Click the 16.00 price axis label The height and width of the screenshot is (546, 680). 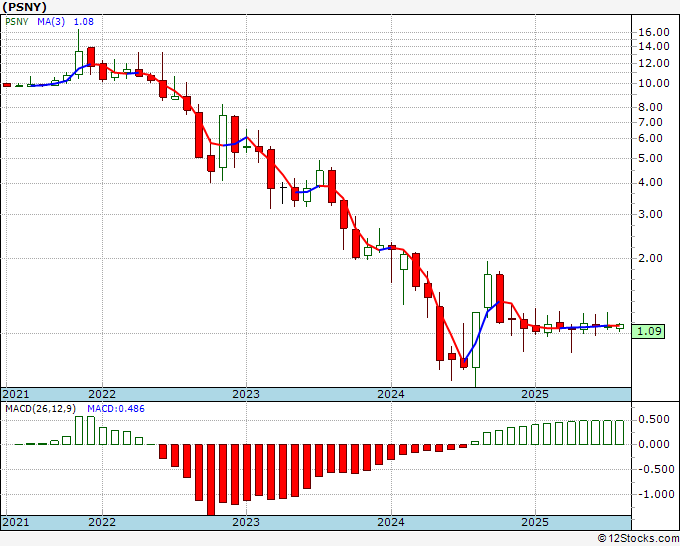[x=654, y=32]
